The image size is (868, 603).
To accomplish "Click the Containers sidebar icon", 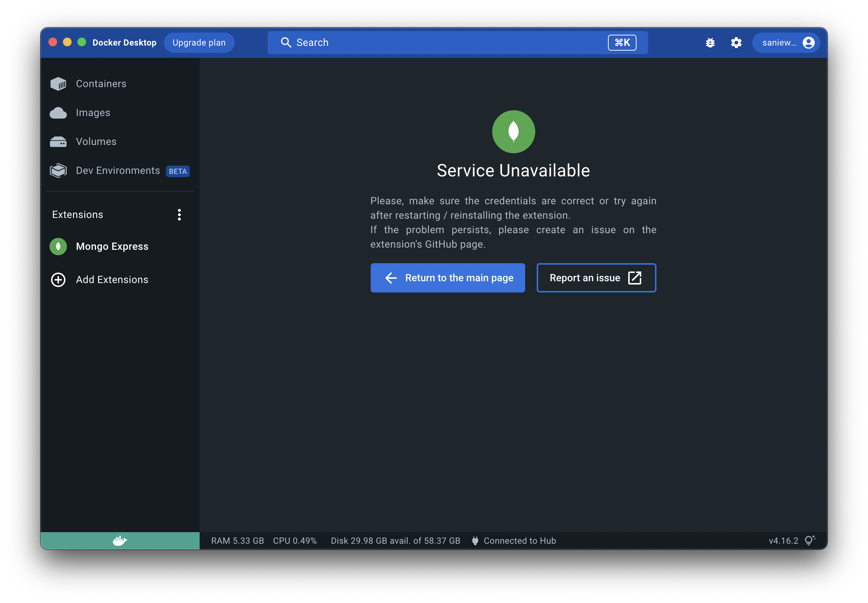I will pyautogui.click(x=58, y=84).
